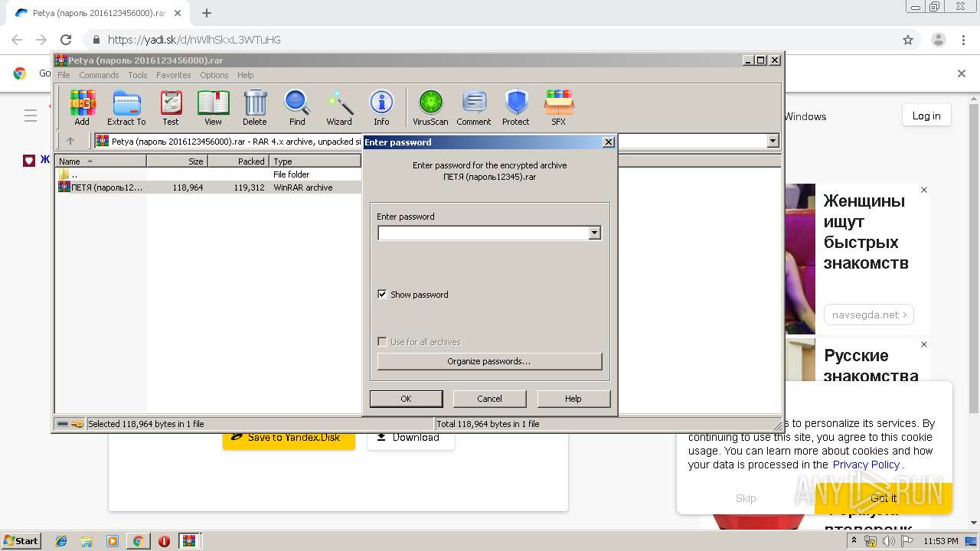
Task: Click the system clock 11:53 PM
Action: point(941,541)
